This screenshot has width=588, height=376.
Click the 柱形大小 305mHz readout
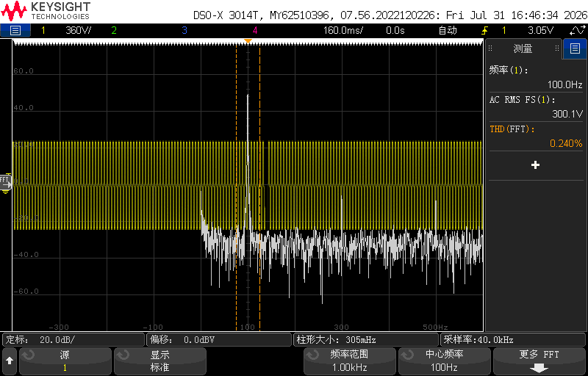tap(365, 340)
